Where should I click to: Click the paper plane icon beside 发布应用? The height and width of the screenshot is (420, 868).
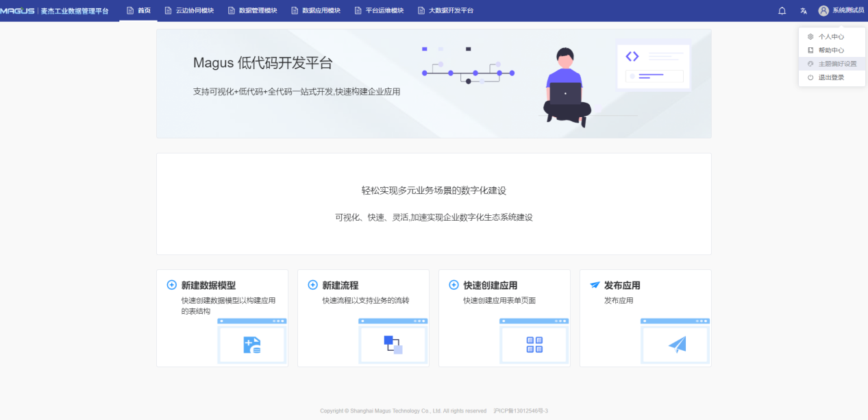click(x=595, y=285)
